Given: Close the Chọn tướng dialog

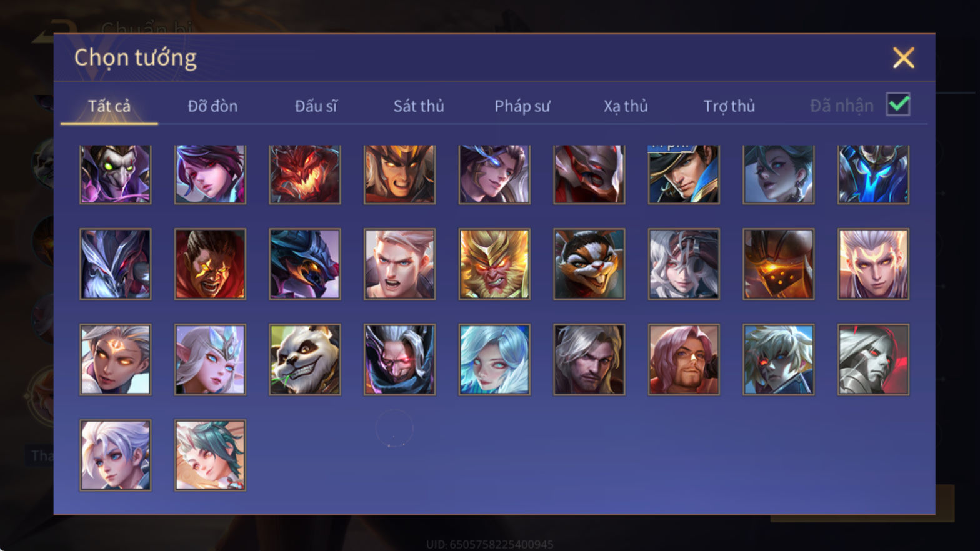Looking at the screenshot, I should (x=903, y=58).
